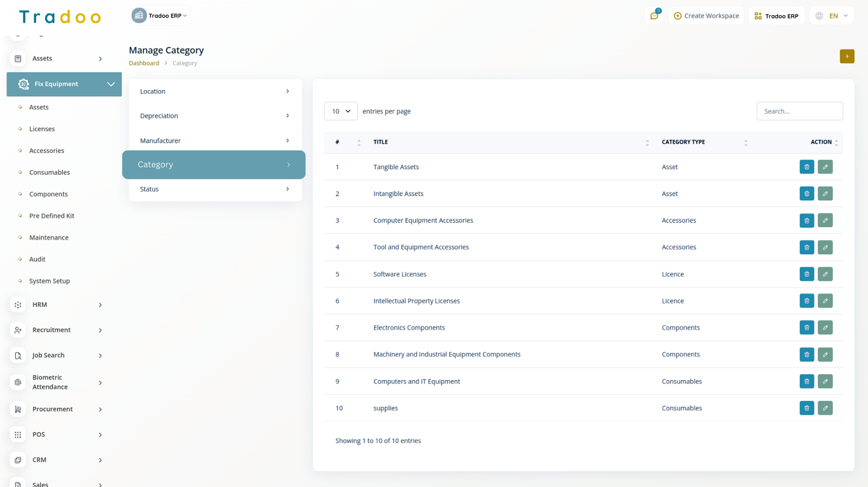This screenshot has width=868, height=487.
Task: Open the chat messages icon
Action: (x=654, y=16)
